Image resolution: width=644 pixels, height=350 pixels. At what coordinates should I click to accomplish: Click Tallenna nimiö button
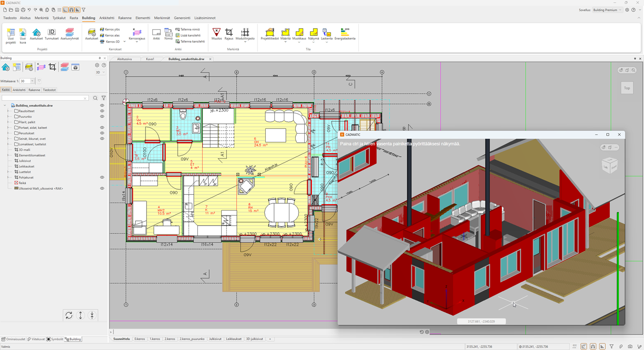188,29
